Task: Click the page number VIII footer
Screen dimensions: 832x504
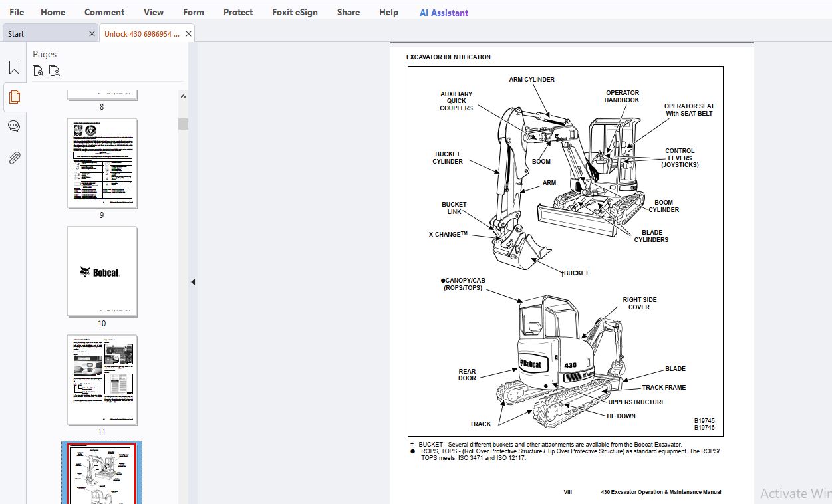Action: point(568,493)
